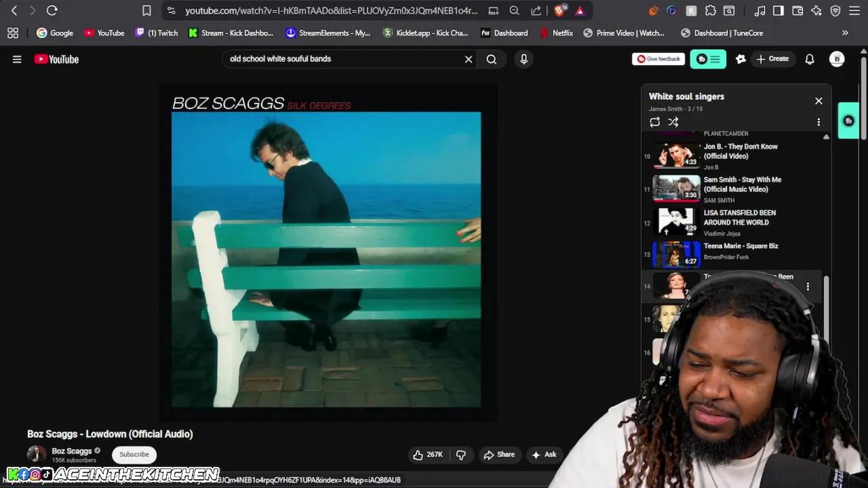868x488 pixels.
Task: Open the Dashboard | TuneCore bookmark
Action: 722,33
